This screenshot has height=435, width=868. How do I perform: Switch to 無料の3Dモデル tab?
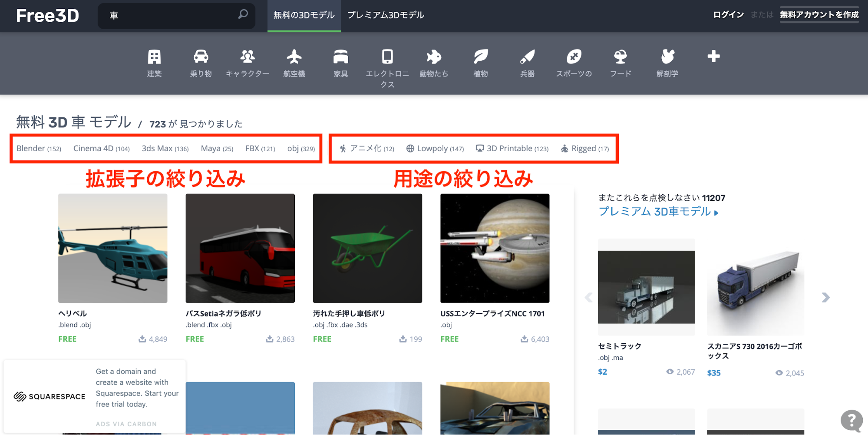click(x=304, y=15)
